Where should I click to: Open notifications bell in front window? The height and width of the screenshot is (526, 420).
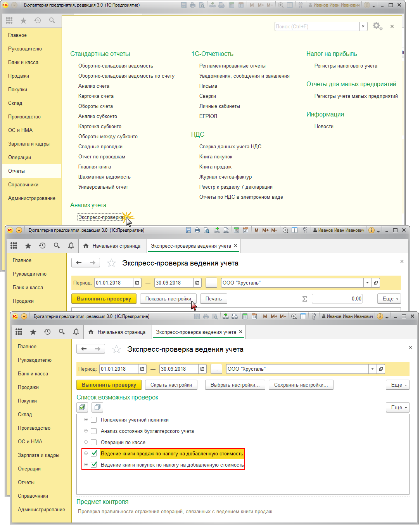coord(76,332)
